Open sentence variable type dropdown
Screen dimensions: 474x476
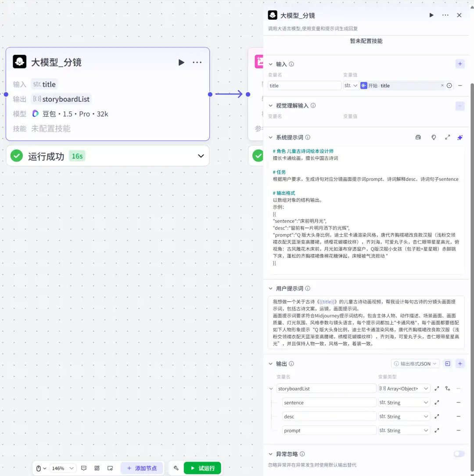404,403
